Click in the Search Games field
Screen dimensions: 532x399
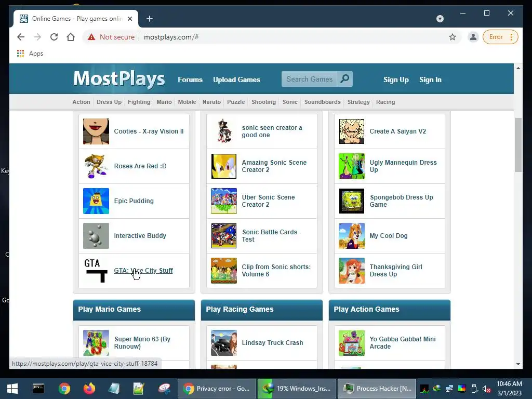(x=309, y=79)
